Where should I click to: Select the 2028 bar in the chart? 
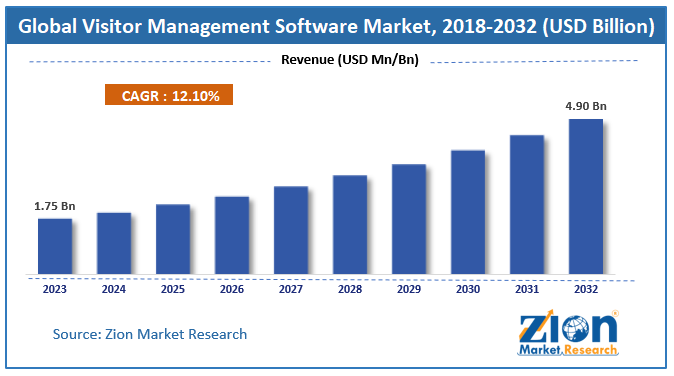[x=350, y=224]
